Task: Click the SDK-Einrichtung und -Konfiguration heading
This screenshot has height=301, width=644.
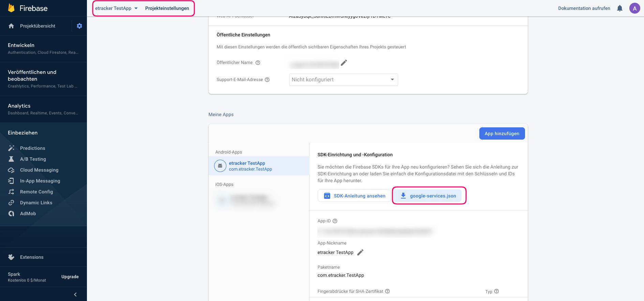Action: point(355,155)
